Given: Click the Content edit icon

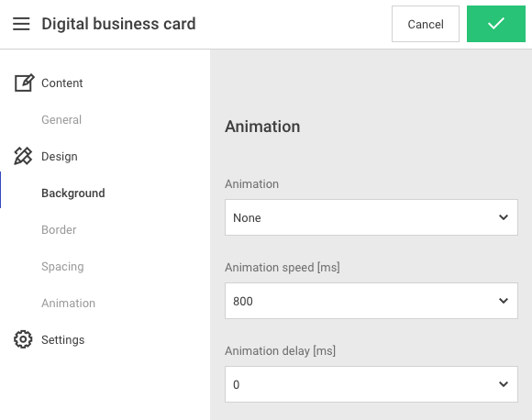Looking at the screenshot, I should tap(24, 83).
